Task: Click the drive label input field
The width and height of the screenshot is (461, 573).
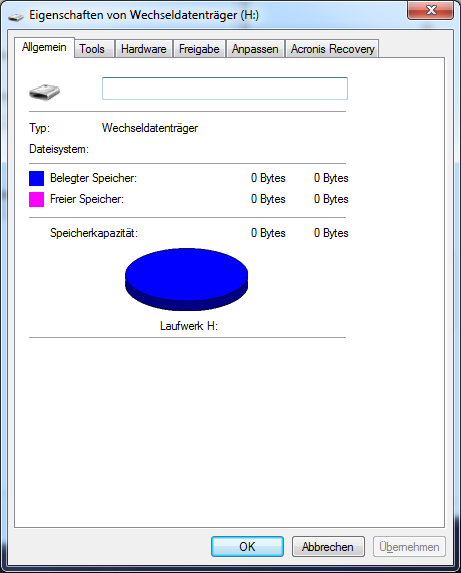Action: (225, 88)
